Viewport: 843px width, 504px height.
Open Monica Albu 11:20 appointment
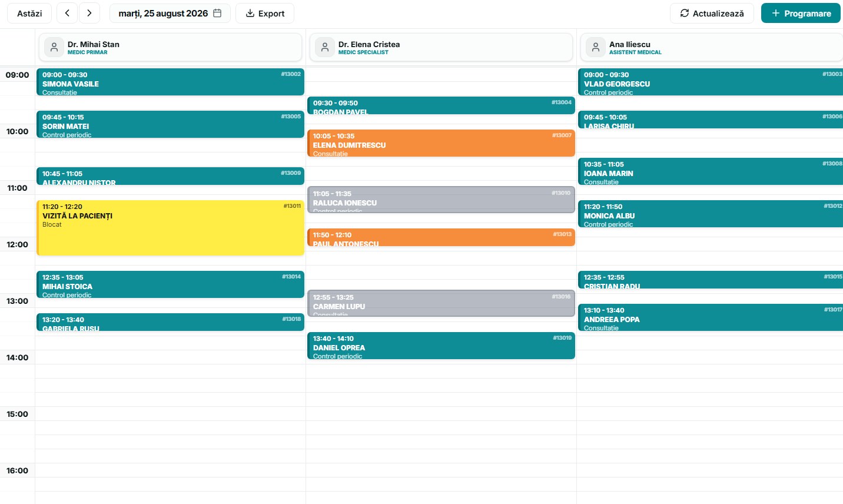pos(711,214)
